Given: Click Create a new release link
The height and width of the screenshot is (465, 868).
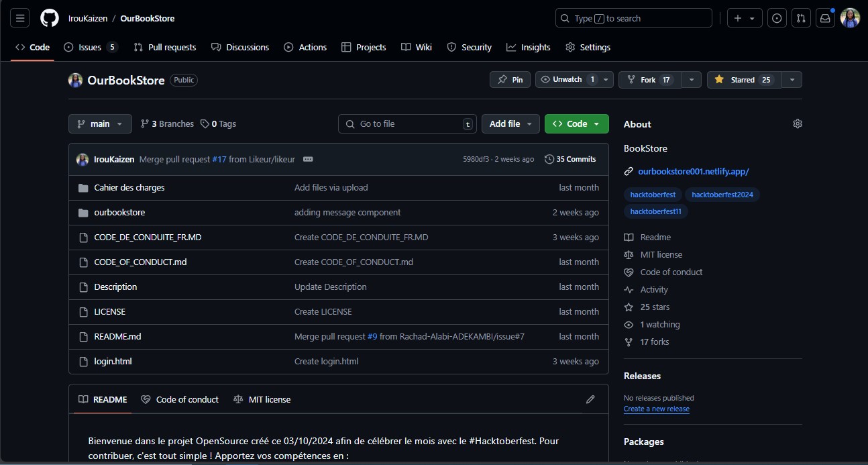Looking at the screenshot, I should click(x=656, y=409).
